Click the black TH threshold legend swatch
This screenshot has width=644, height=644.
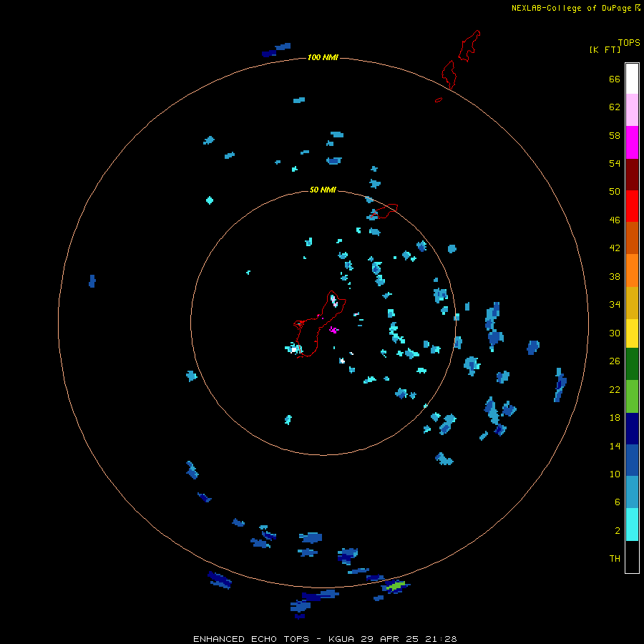click(x=632, y=557)
